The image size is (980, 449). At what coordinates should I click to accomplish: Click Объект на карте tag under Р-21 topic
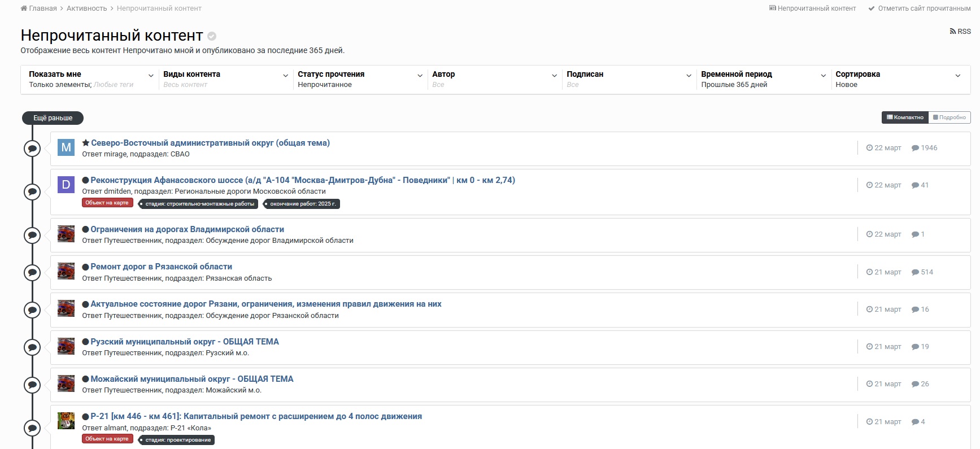[107, 439]
